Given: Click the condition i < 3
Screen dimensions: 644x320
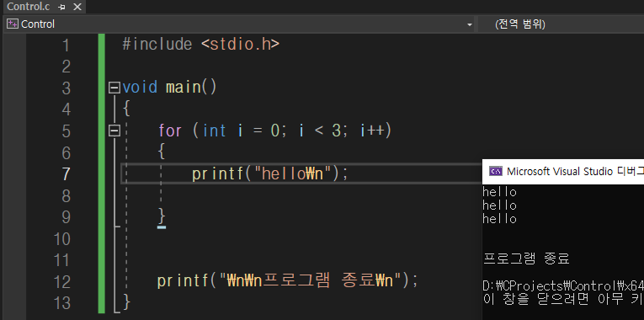Looking at the screenshot, I should 320,131.
